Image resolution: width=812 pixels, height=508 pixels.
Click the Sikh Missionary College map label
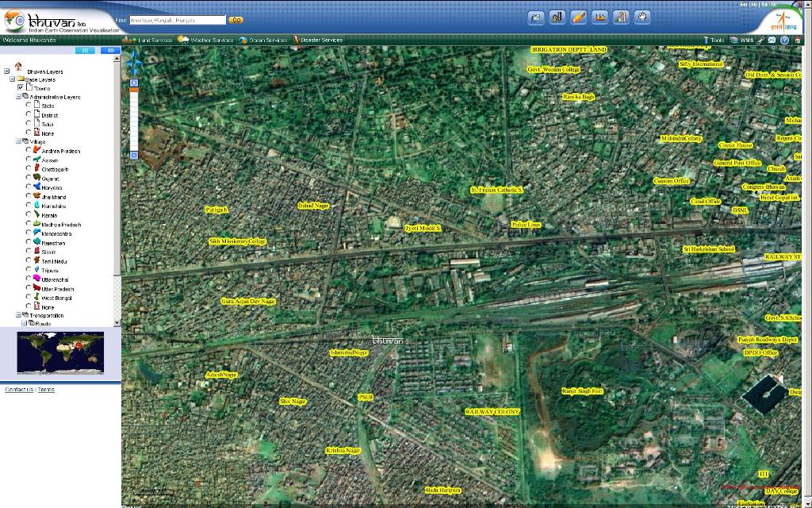(238, 241)
